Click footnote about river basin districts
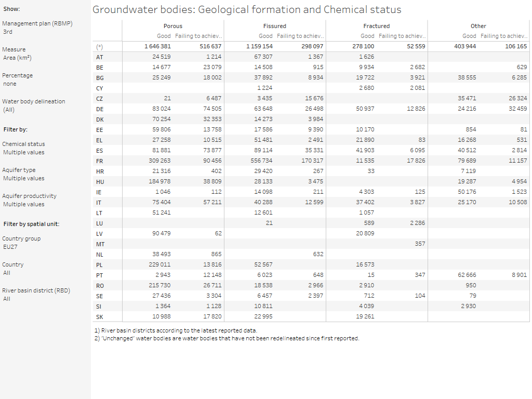532x399 pixels. pos(176,330)
